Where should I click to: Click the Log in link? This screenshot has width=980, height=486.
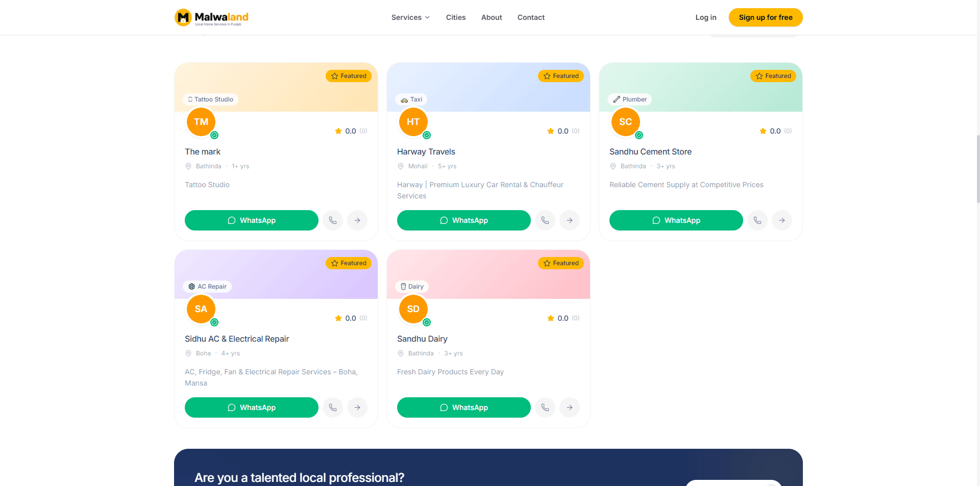(706, 17)
